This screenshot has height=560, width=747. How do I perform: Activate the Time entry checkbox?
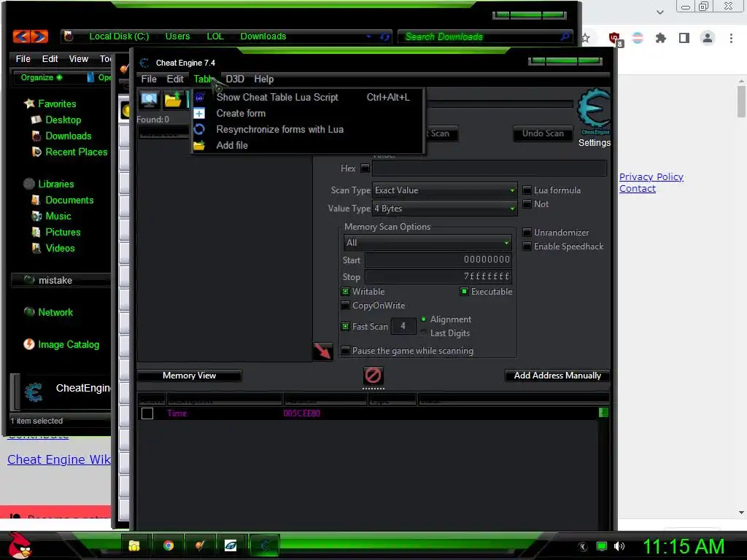(x=147, y=413)
